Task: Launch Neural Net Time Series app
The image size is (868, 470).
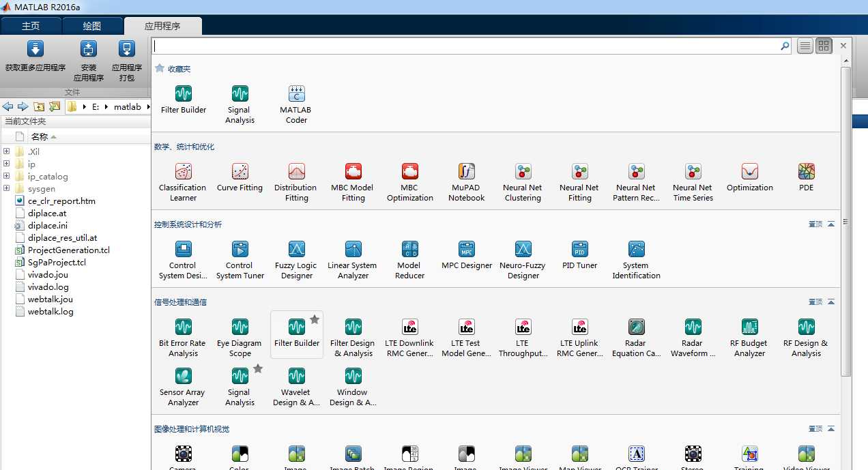Action: (693, 182)
